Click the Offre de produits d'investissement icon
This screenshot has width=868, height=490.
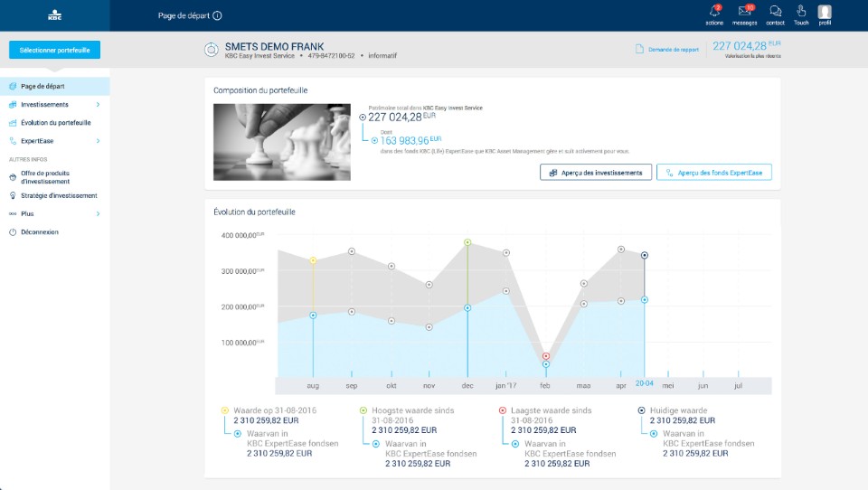(x=13, y=177)
